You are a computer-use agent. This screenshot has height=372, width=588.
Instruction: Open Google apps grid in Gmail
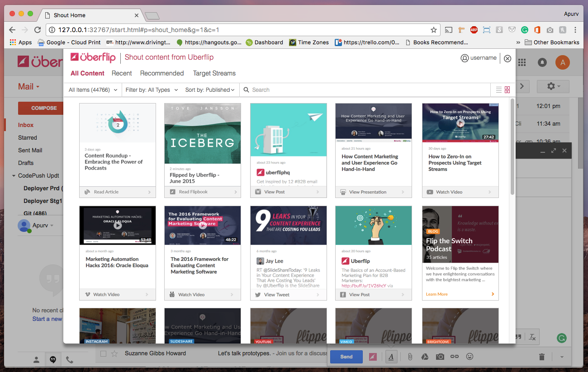coord(522,62)
